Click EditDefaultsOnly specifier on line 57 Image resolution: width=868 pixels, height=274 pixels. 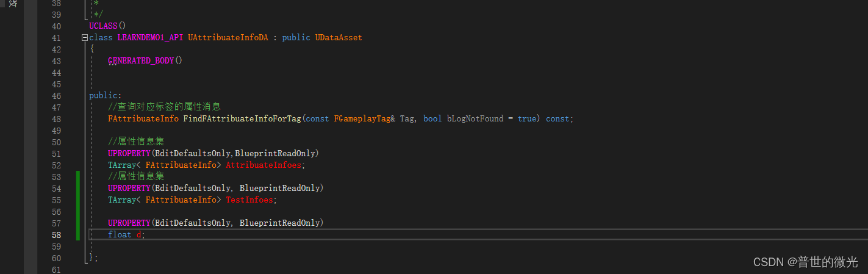point(192,223)
